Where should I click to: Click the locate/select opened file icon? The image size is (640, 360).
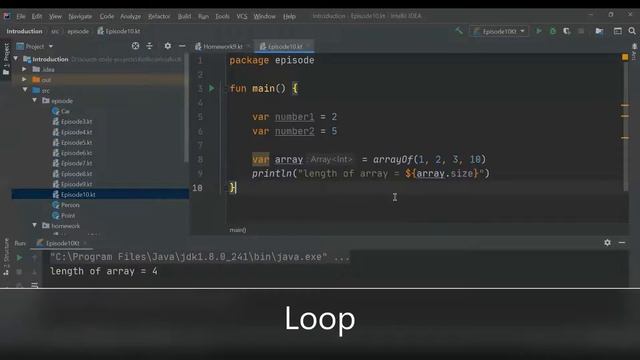tap(135, 46)
